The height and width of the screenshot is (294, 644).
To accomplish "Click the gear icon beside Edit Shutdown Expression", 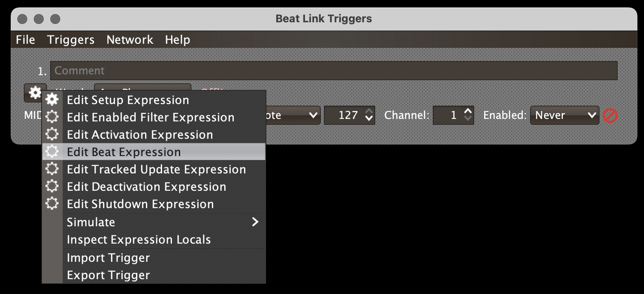I will (x=52, y=204).
